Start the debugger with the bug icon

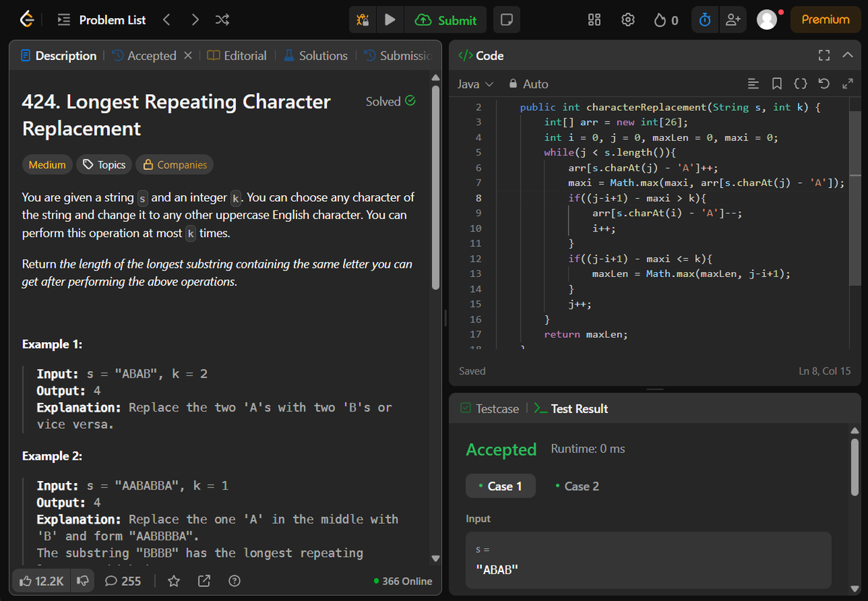click(362, 20)
